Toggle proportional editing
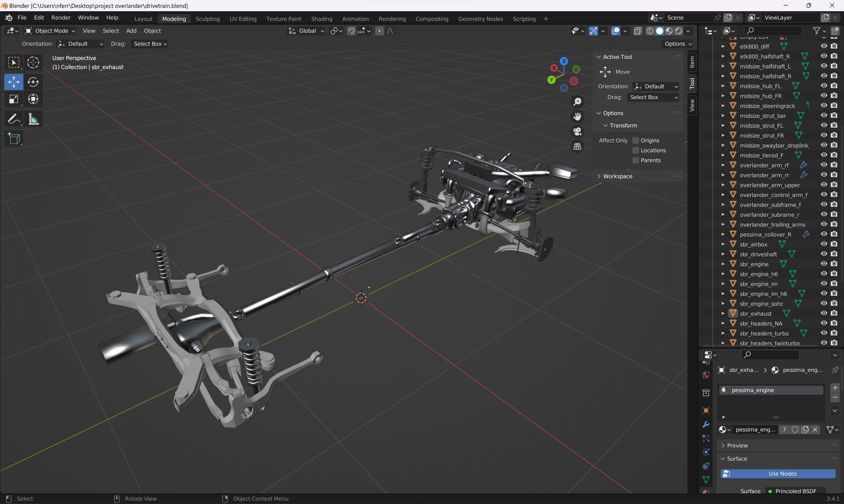This screenshot has width=844, height=504. point(379,31)
